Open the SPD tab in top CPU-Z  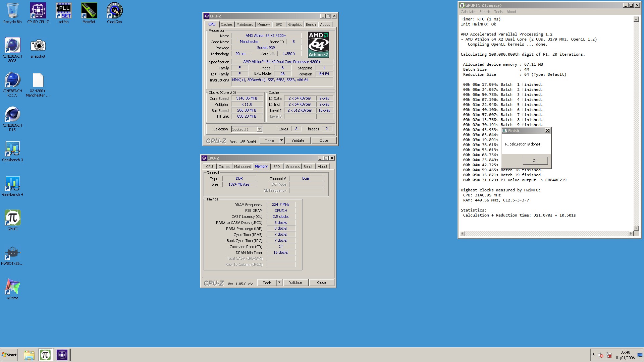279,24
